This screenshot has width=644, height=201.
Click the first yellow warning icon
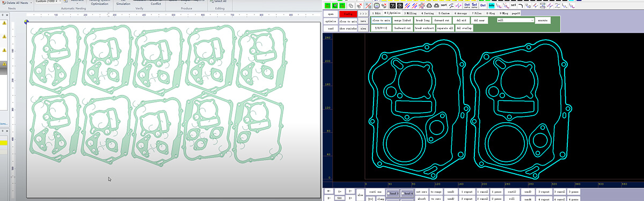click(x=4, y=23)
